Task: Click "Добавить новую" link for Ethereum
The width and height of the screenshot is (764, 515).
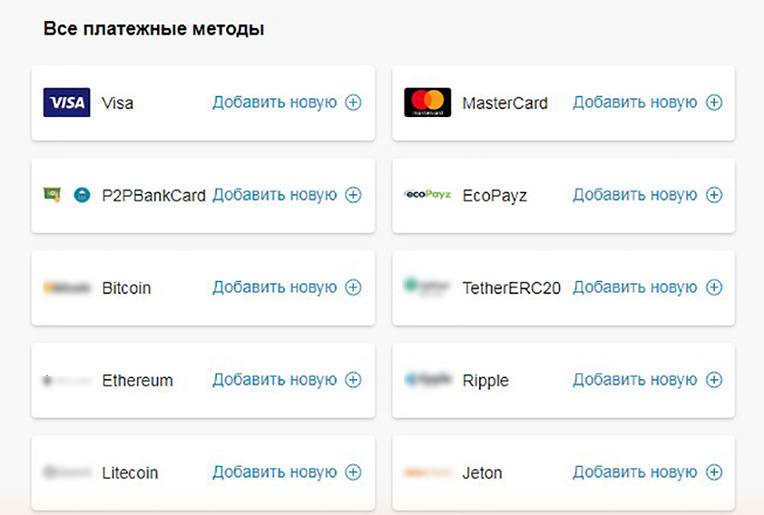Action: [274, 380]
